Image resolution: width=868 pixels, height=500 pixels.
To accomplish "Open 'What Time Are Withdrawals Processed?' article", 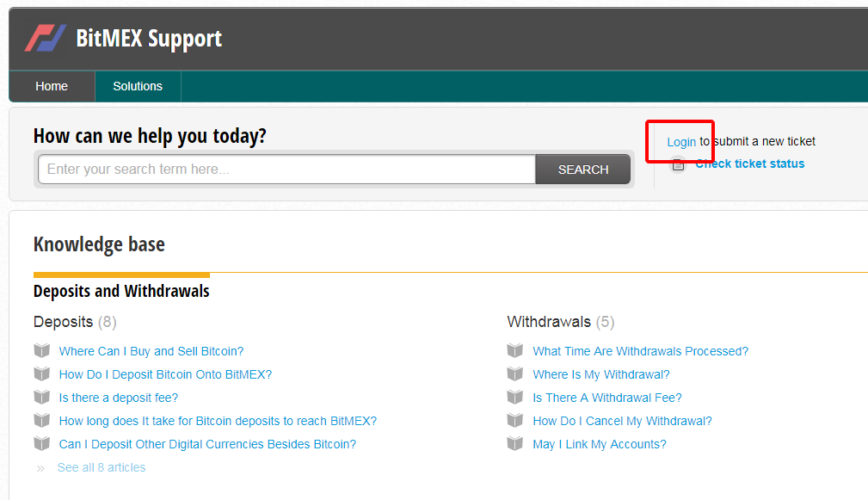I will click(641, 351).
